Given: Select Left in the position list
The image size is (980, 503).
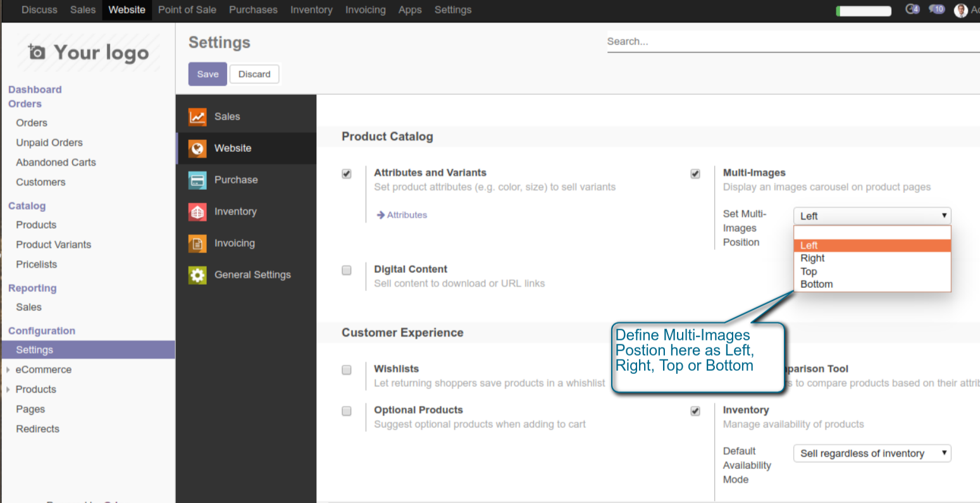Looking at the screenshot, I should pyautogui.click(x=872, y=245).
